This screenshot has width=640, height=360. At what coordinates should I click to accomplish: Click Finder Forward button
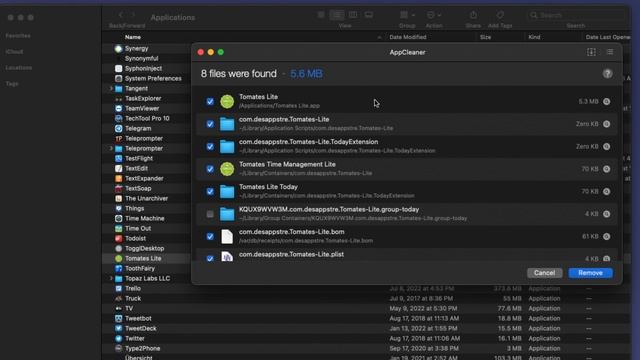click(133, 15)
